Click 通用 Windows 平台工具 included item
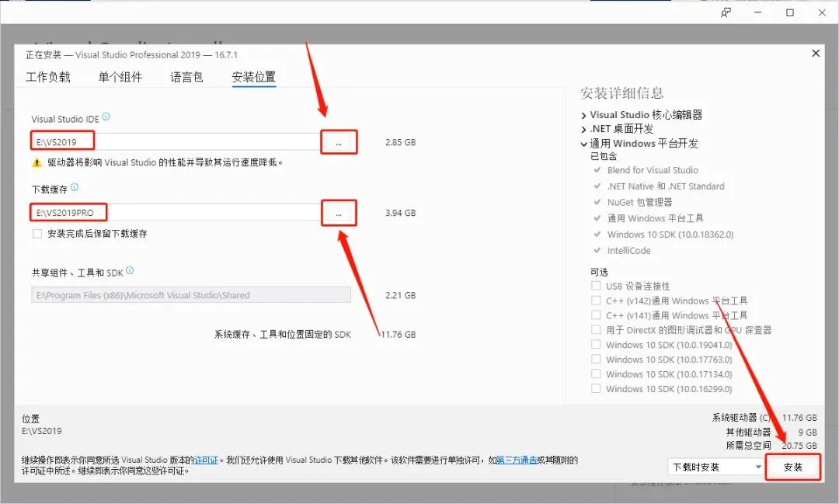Viewport: 839px width, 504px height. (x=655, y=218)
